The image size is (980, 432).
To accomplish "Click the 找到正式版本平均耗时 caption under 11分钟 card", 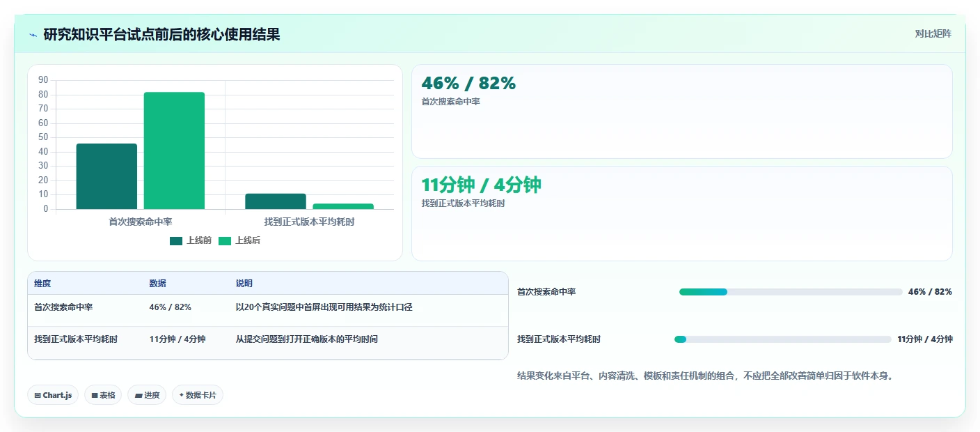I will 463,203.
